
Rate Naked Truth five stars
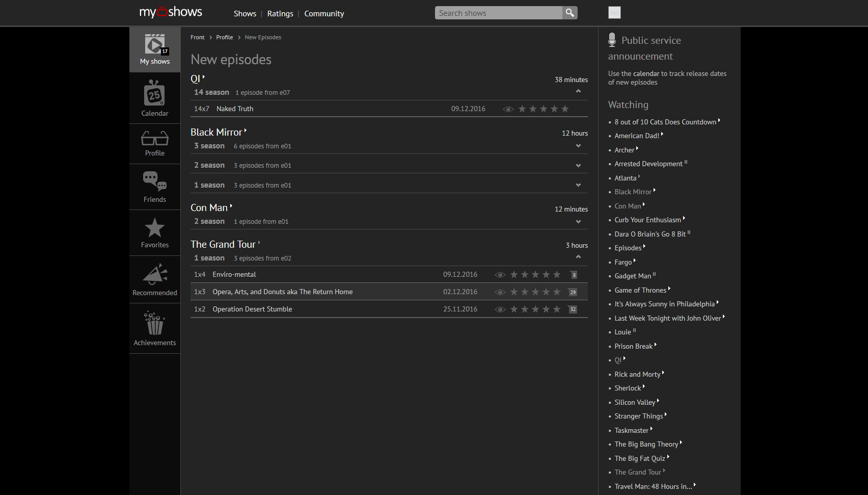pos(565,109)
